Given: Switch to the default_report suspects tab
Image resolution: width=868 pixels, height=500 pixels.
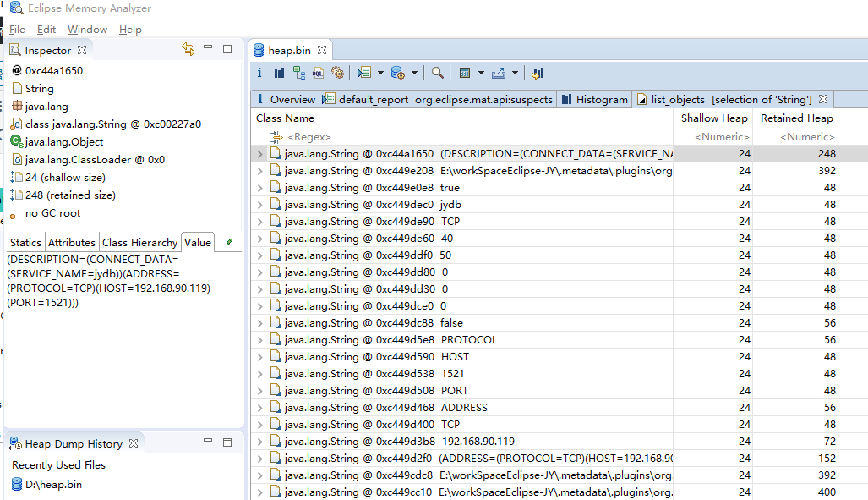Looking at the screenshot, I should coord(437,99).
